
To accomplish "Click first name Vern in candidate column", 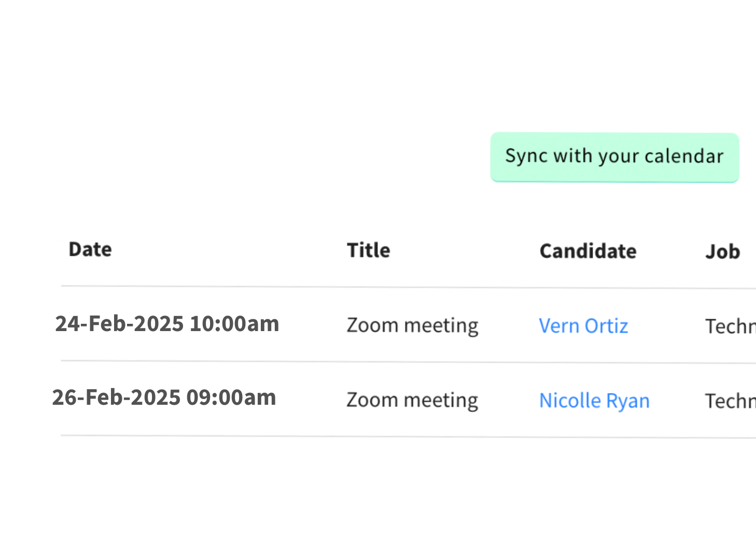I will coord(559,326).
